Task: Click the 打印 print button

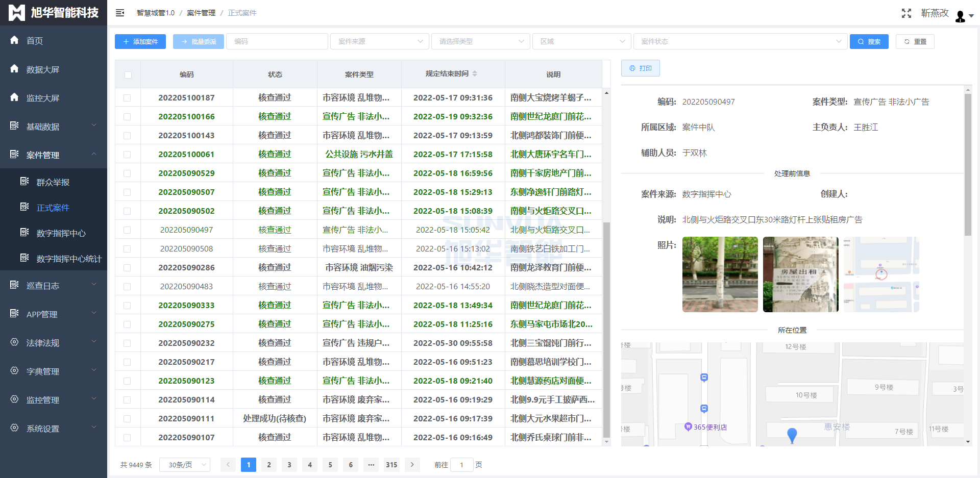Action: pyautogui.click(x=640, y=68)
